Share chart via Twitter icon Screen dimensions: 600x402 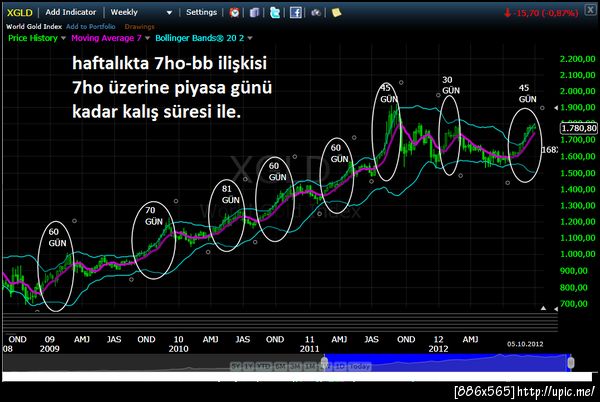click(x=275, y=13)
